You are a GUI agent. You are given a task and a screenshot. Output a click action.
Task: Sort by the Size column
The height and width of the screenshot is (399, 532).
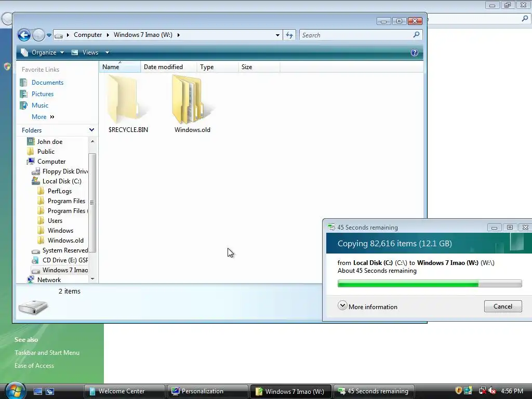[x=259, y=67]
